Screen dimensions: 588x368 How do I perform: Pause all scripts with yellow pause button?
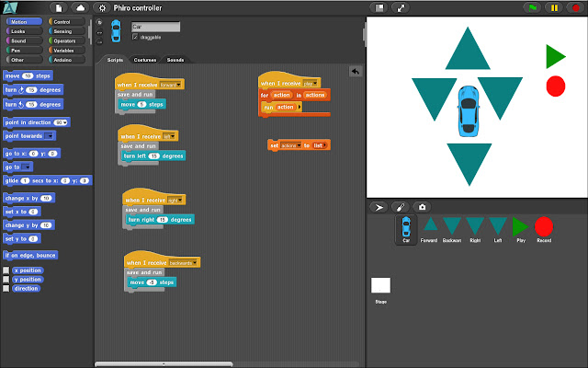coord(554,8)
